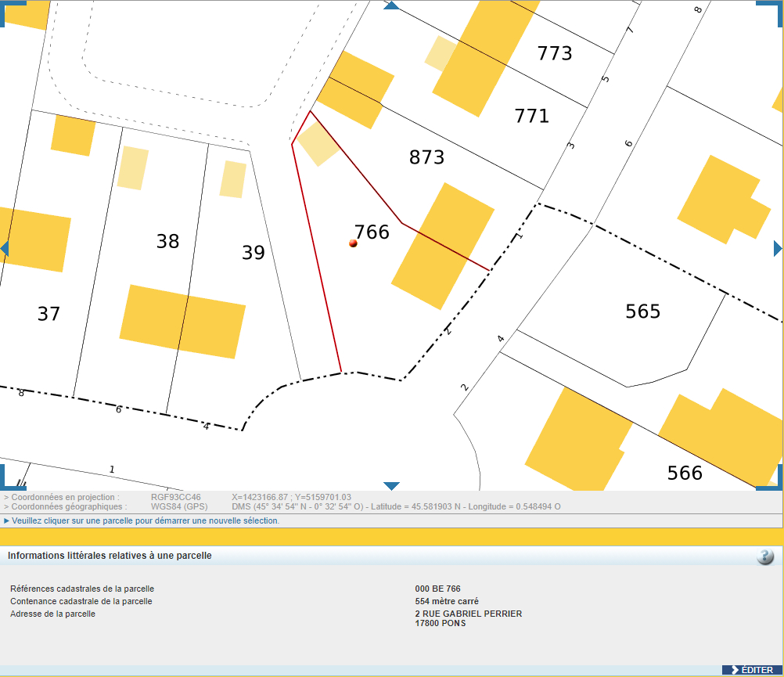
Task: Pan the map west with left arrow
Action: (x=4, y=248)
